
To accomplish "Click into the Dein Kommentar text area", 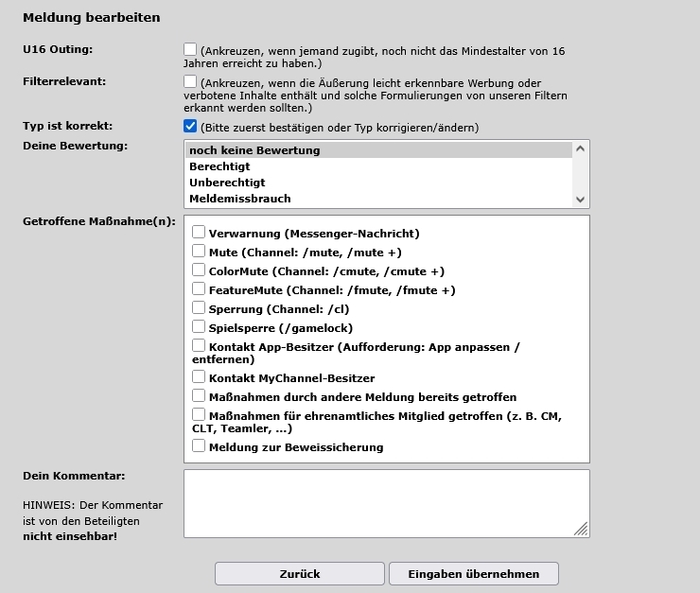I will (x=387, y=503).
